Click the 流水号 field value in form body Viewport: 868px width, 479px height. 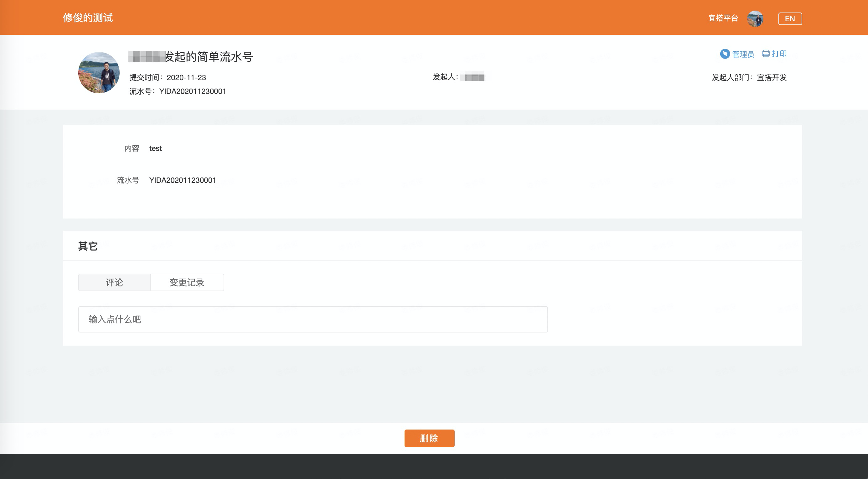tap(182, 180)
